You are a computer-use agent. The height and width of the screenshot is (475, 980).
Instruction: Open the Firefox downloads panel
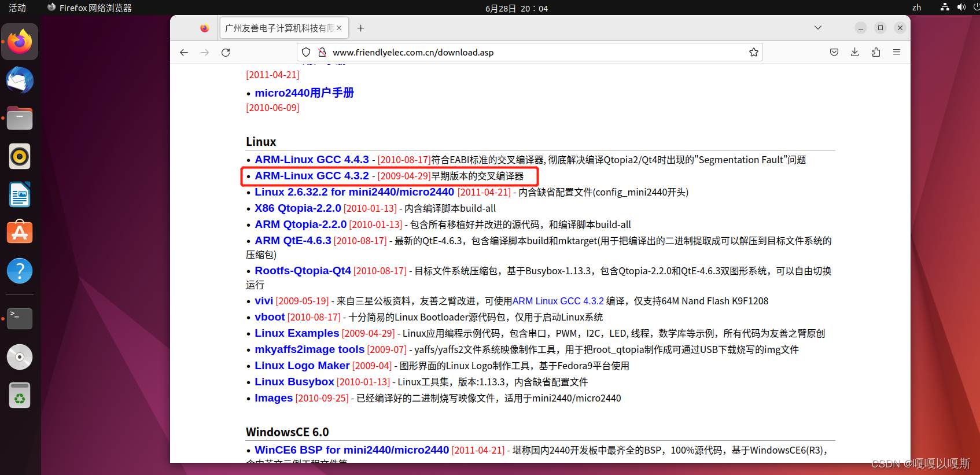tap(855, 52)
